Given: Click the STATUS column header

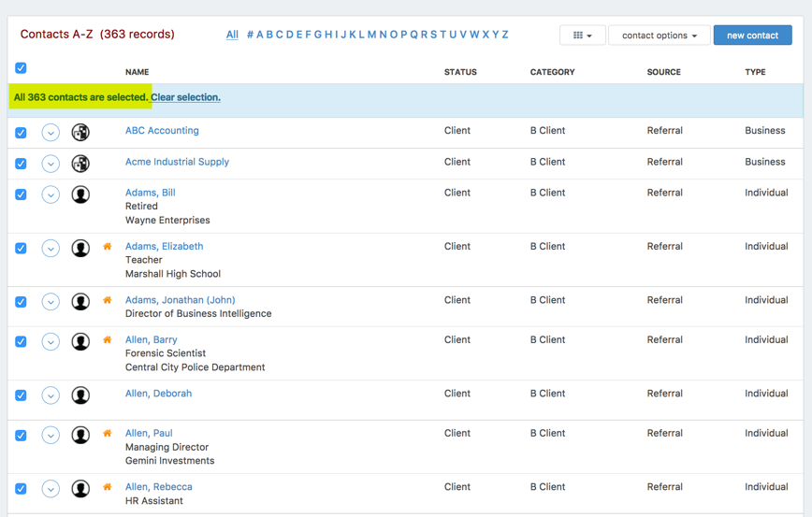Looking at the screenshot, I should tap(460, 72).
